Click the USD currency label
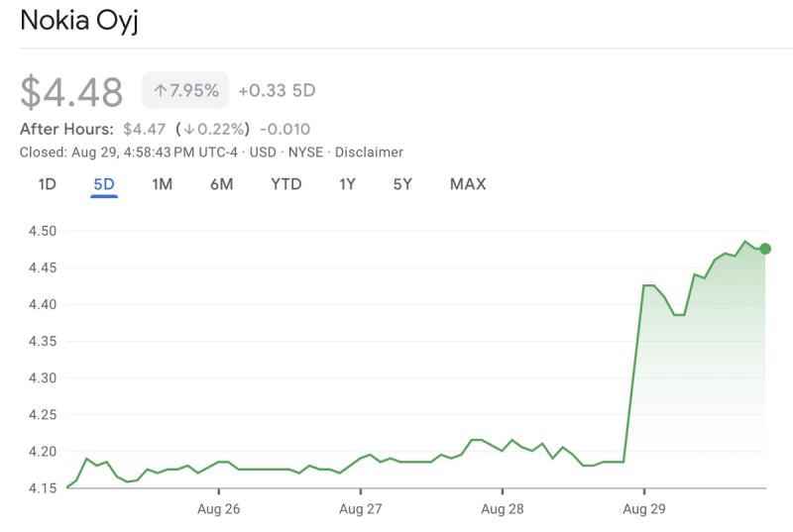 pos(263,153)
